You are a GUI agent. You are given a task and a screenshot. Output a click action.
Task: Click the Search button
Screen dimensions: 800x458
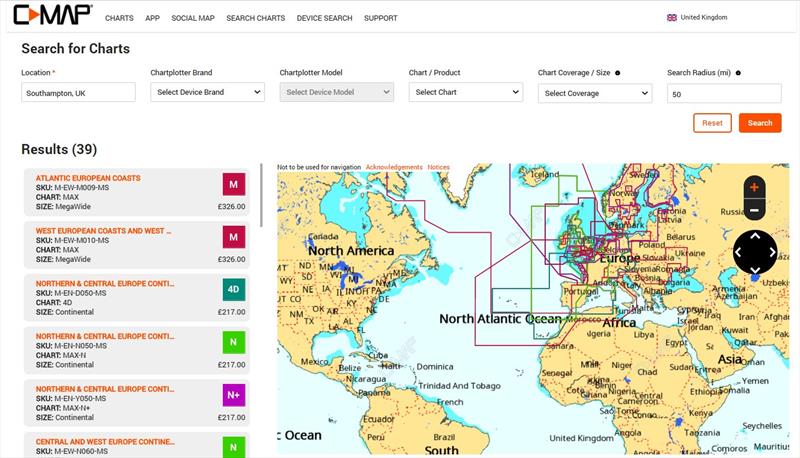[x=760, y=123]
